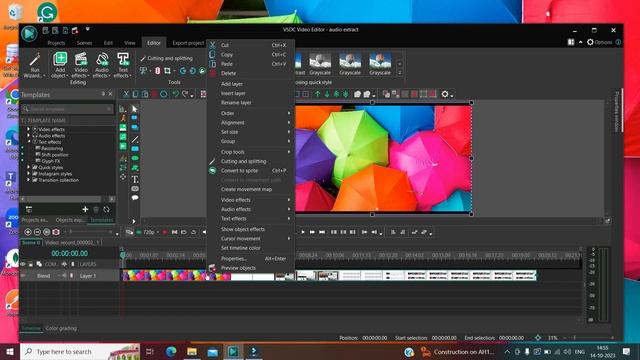Select the Recoloring template
The height and width of the screenshot is (360, 640).
(52, 149)
